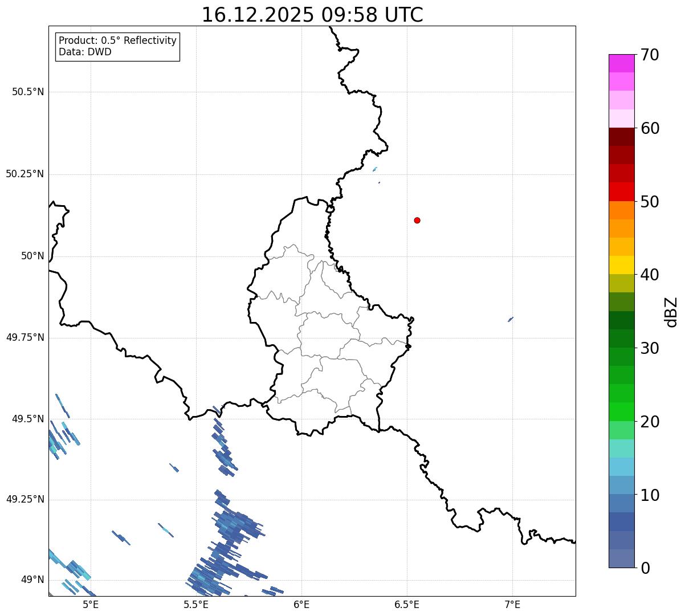Click the 6.5°E longitude label
685x616 pixels.
pos(407,604)
